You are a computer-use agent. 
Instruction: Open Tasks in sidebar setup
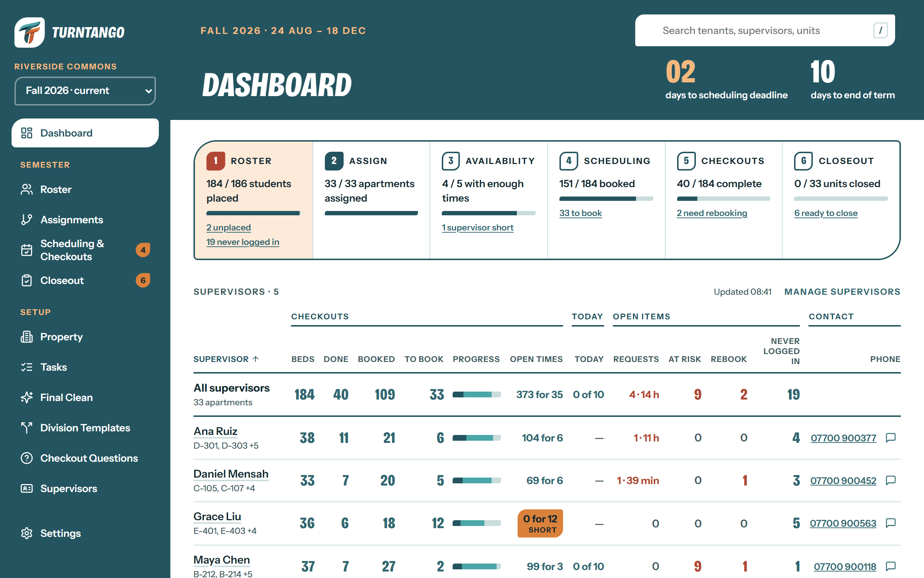click(x=85, y=367)
